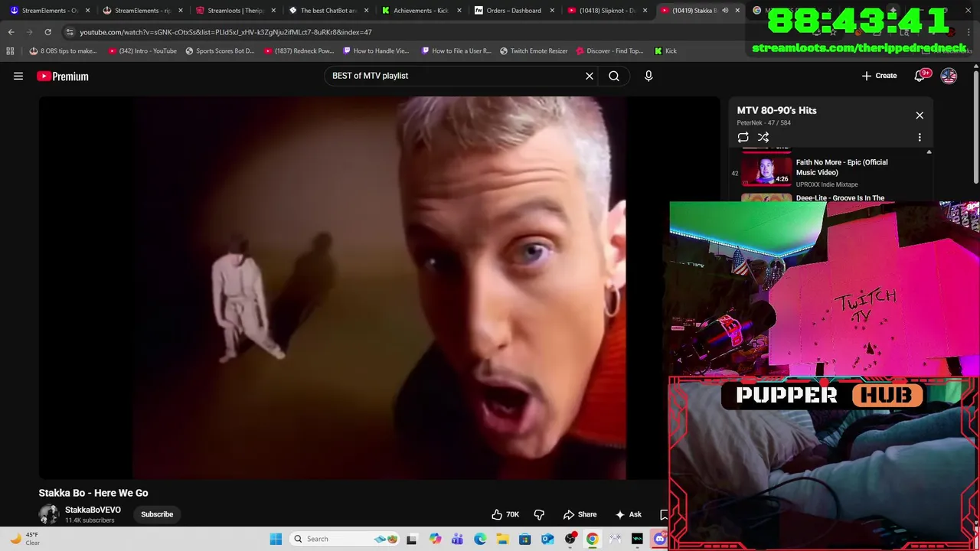This screenshot has width=980, height=551.
Task: Close the MTV 80-90's Hits playlist panel
Action: tap(920, 116)
